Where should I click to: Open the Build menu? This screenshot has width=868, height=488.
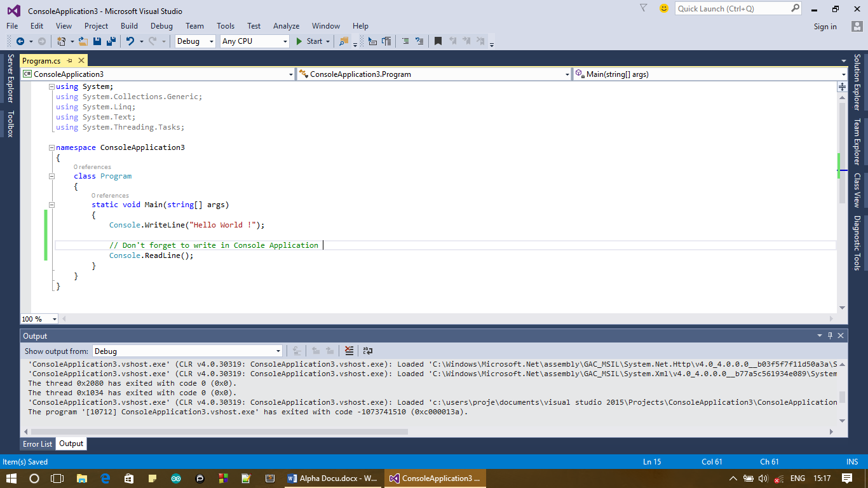(129, 26)
